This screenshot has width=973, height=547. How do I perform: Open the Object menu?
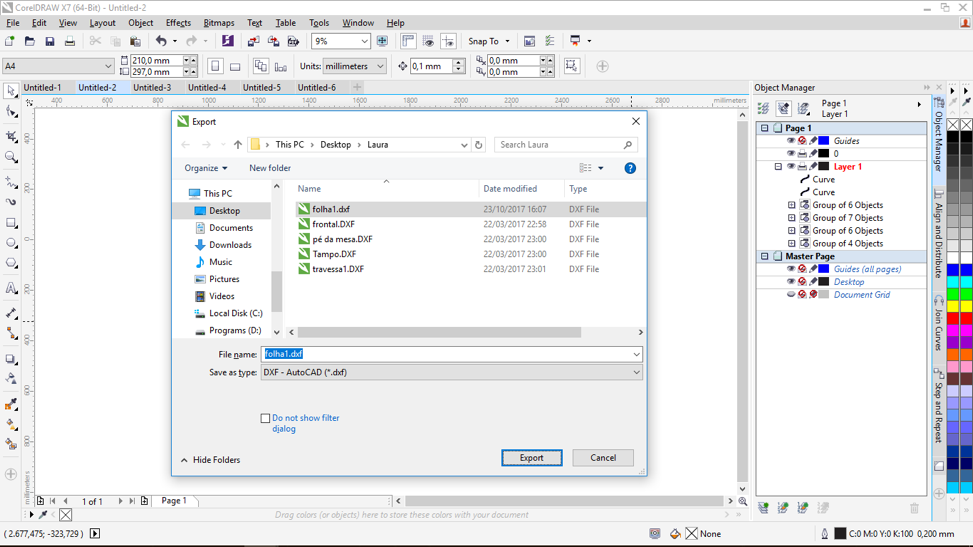pyautogui.click(x=141, y=23)
